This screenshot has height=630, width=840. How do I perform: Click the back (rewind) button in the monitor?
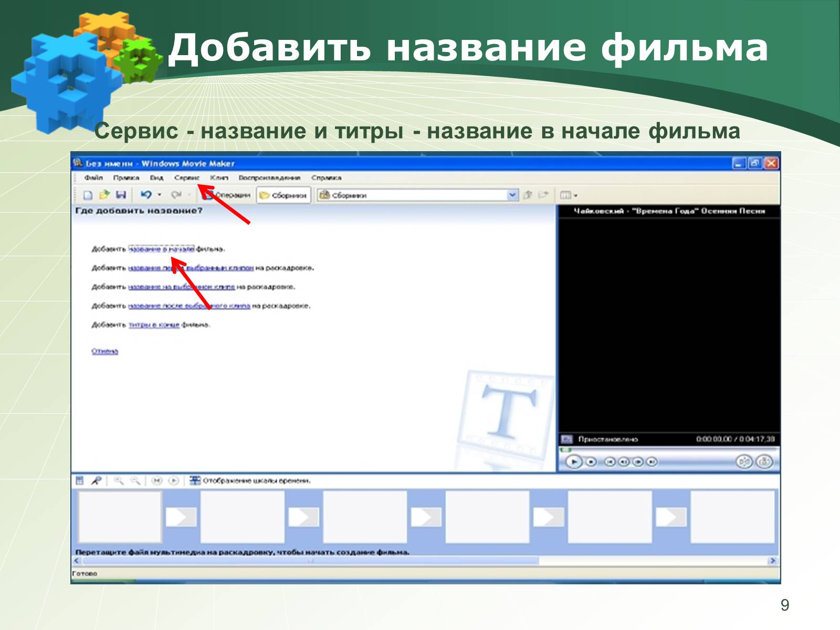coord(610,462)
